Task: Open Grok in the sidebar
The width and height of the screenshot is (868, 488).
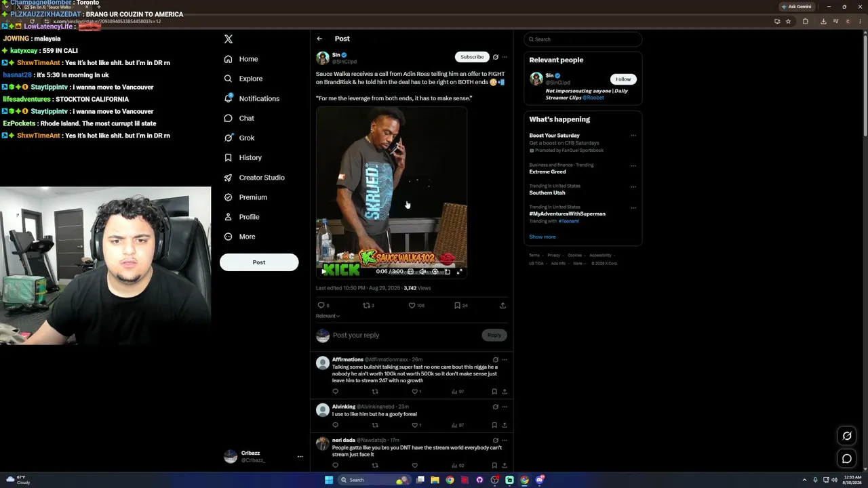Action: coord(239,138)
